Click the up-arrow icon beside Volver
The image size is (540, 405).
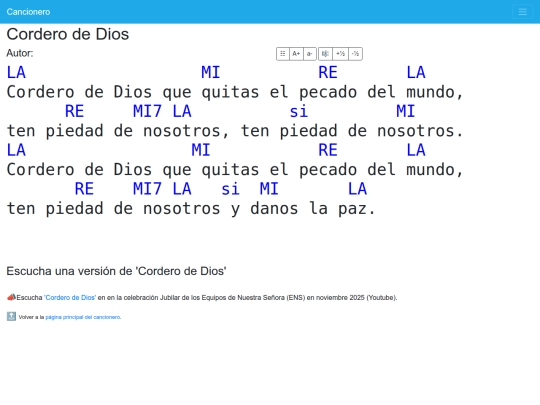tap(11, 316)
